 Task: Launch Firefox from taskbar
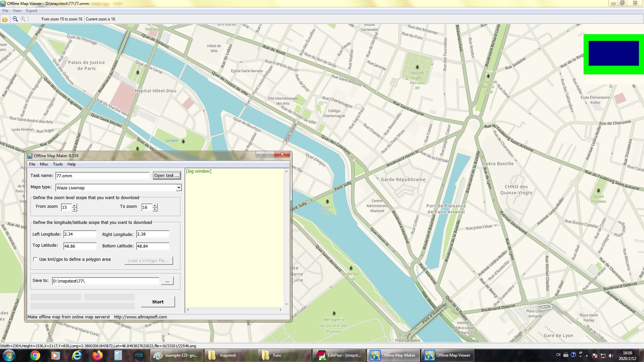pyautogui.click(x=98, y=355)
